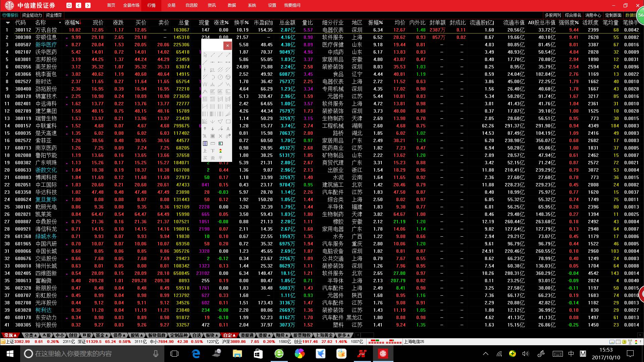Sort by 涨幅% column header
This screenshot has width=644, height=362.
[73, 22]
